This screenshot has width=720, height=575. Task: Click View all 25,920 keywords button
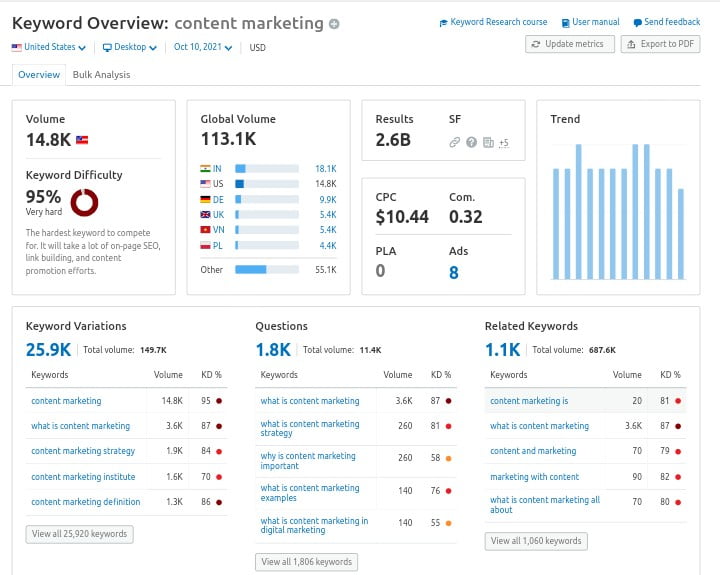[79, 534]
